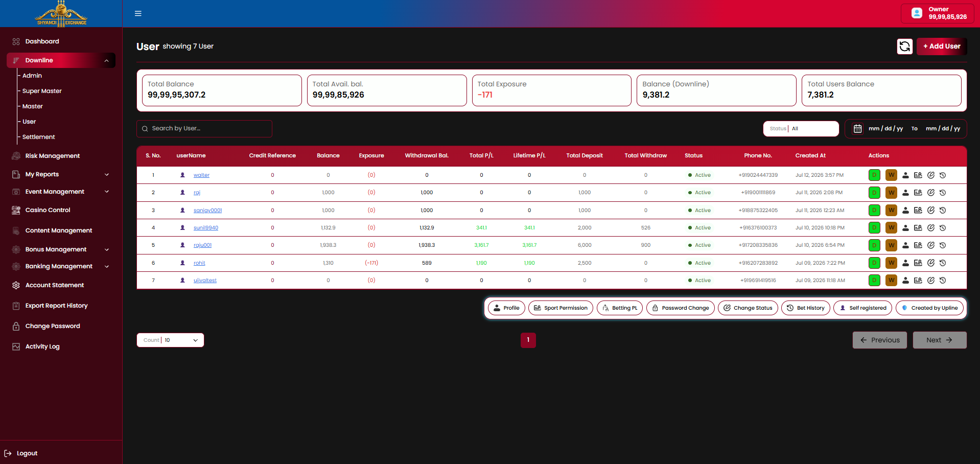
Task: Open Risk Management in the sidebar
Action: (x=53, y=156)
